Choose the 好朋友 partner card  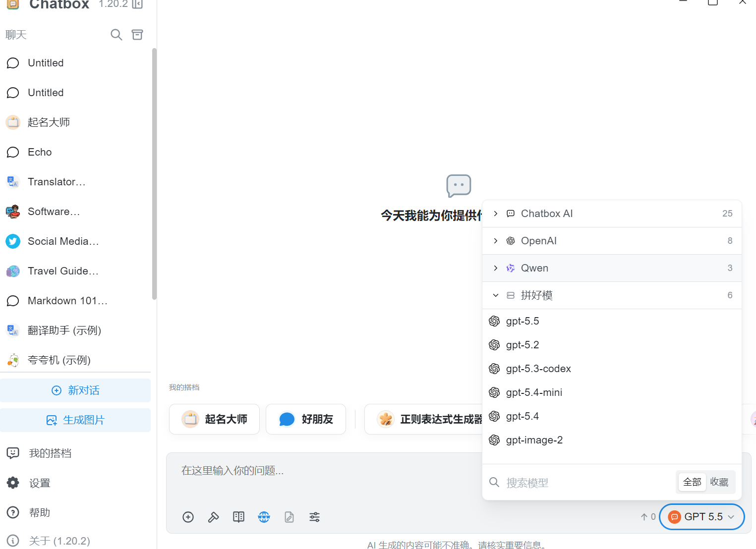[x=306, y=419]
